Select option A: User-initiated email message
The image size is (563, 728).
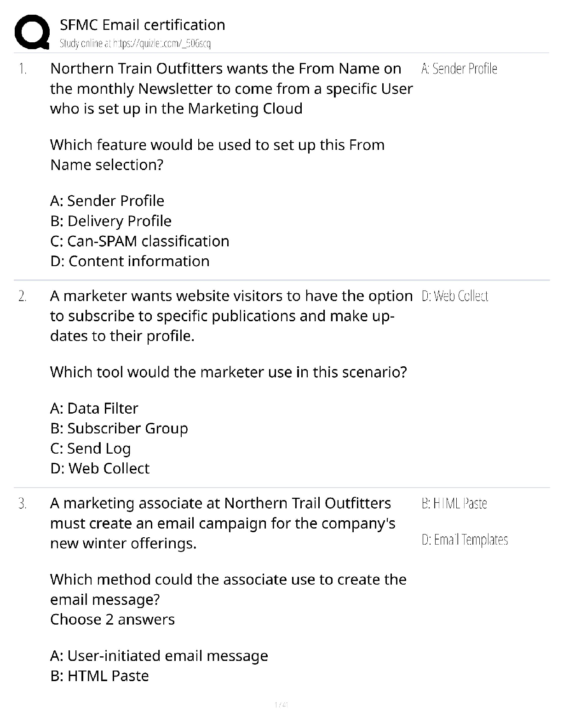[159, 656]
